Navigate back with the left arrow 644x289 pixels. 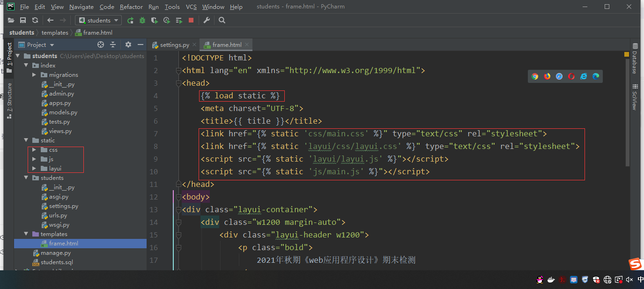coord(51,20)
